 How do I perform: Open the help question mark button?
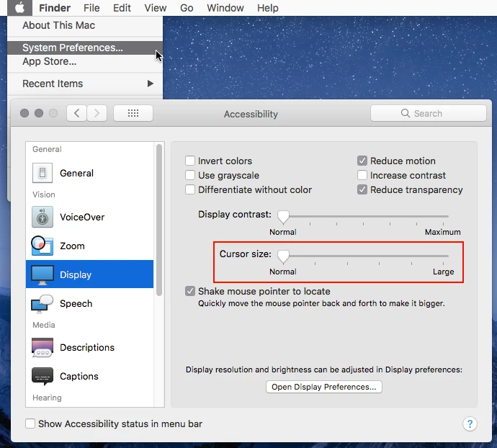(470, 424)
